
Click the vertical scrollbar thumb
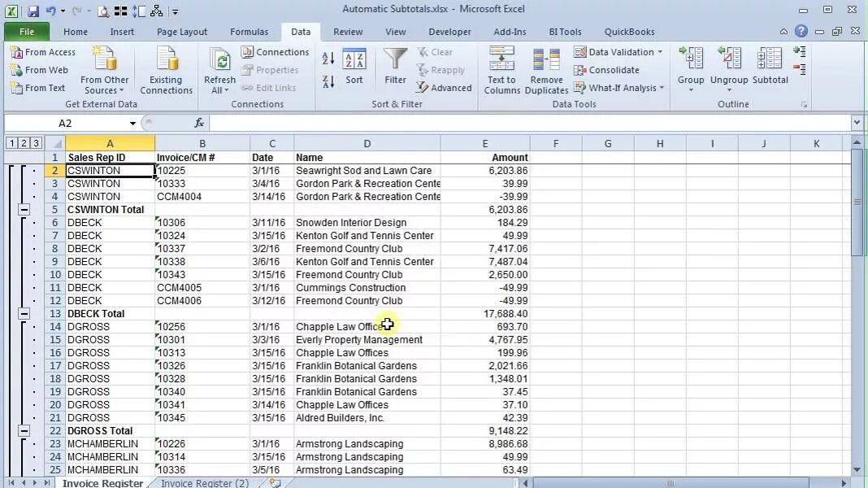click(857, 203)
